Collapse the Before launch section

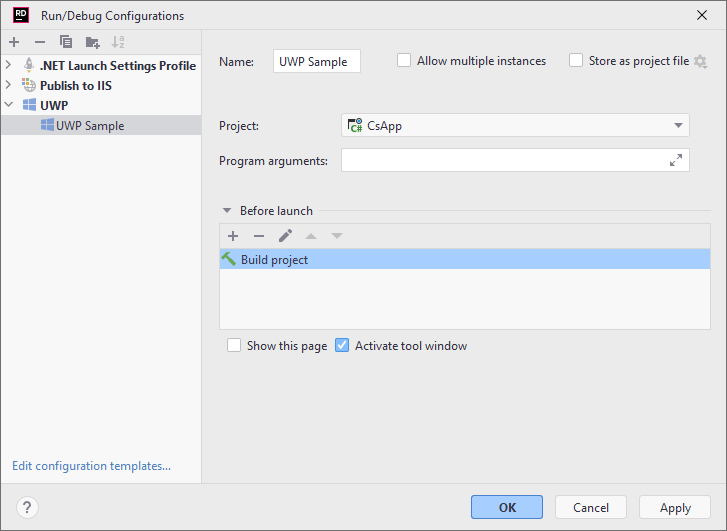tap(227, 211)
